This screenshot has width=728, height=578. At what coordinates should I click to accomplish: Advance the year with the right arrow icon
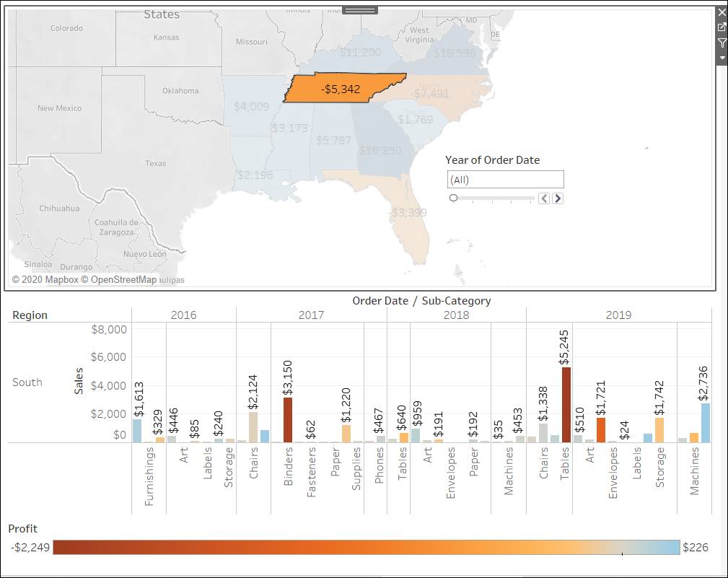pyautogui.click(x=556, y=197)
